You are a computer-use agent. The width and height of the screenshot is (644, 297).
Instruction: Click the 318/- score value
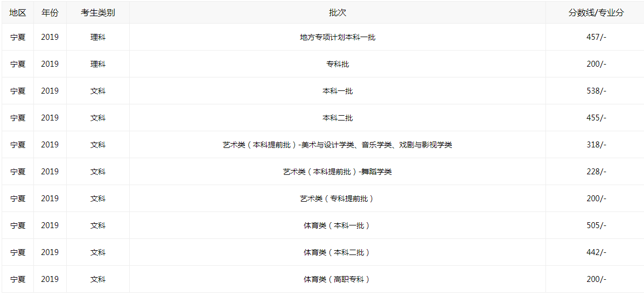click(596, 145)
